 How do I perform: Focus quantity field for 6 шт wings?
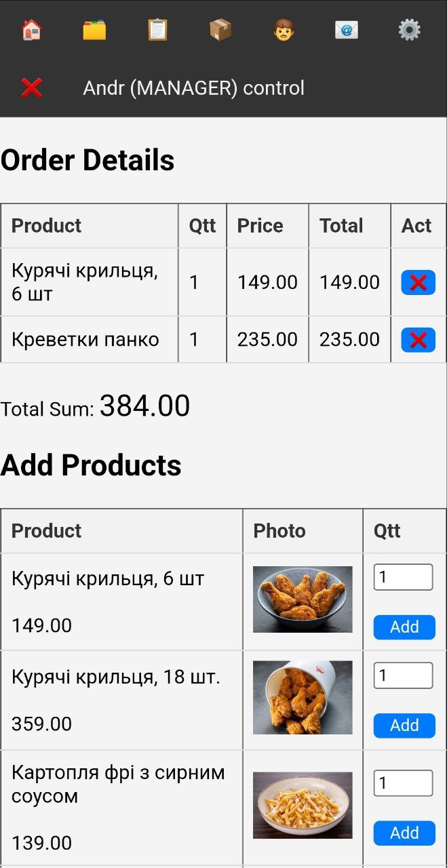(x=403, y=577)
